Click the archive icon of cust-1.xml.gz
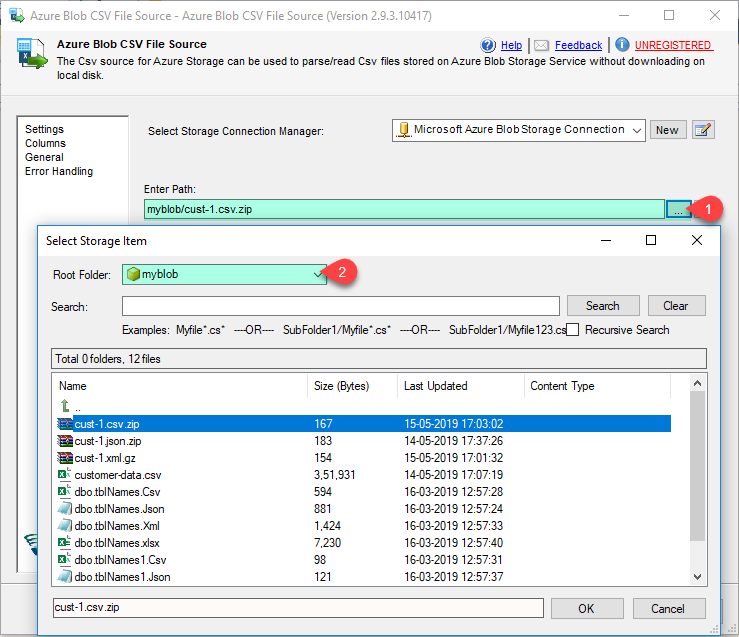Image resolution: width=739 pixels, height=637 pixels. [x=65, y=457]
